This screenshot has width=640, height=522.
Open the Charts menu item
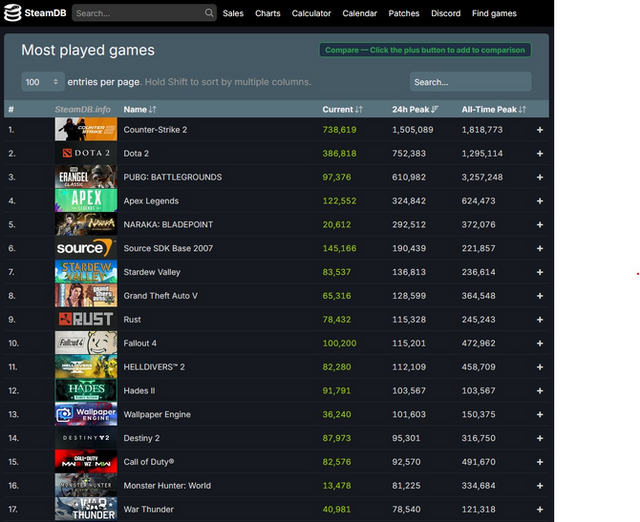(x=267, y=13)
